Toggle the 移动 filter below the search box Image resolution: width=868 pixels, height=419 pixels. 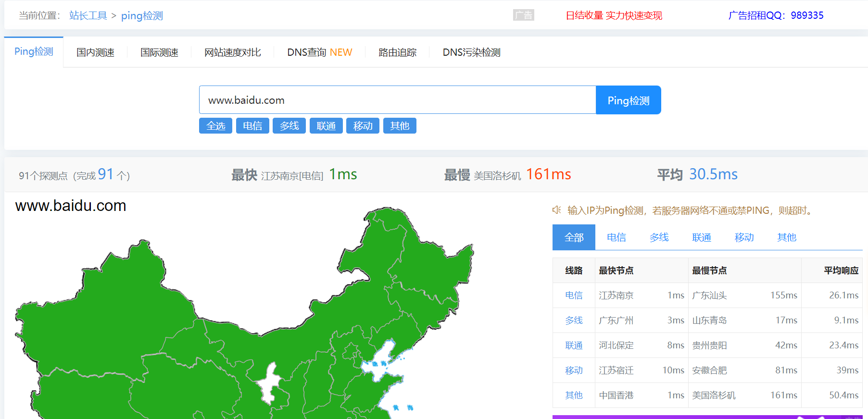(363, 126)
